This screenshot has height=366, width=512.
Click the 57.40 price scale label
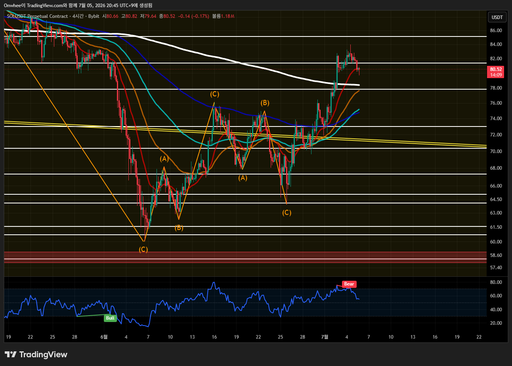(496, 268)
